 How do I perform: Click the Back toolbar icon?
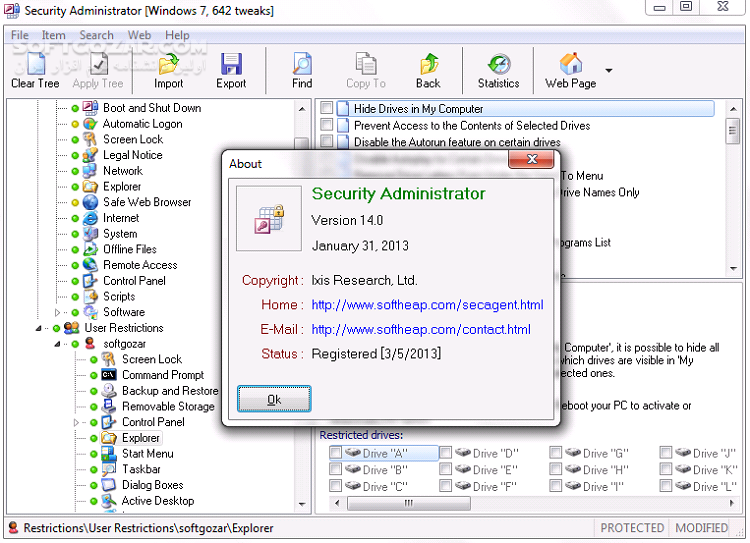coord(429,64)
